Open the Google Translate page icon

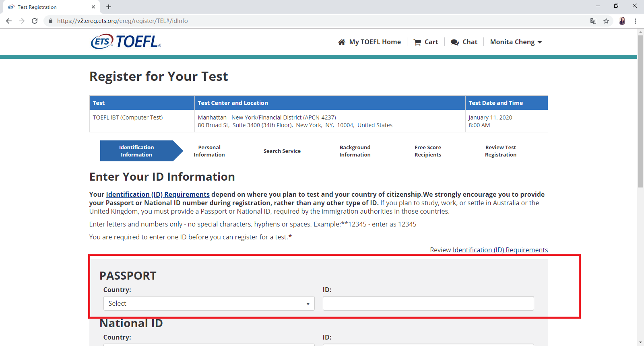pos(593,21)
